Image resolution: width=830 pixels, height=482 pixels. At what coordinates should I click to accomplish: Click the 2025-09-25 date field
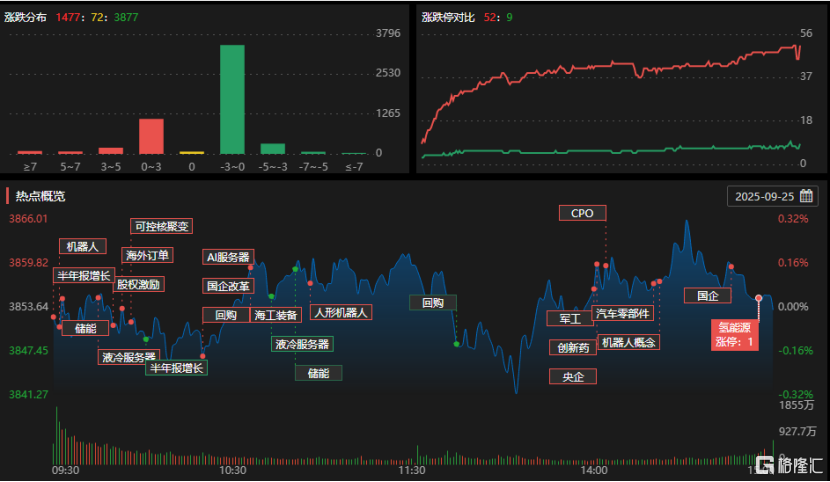[772, 196]
